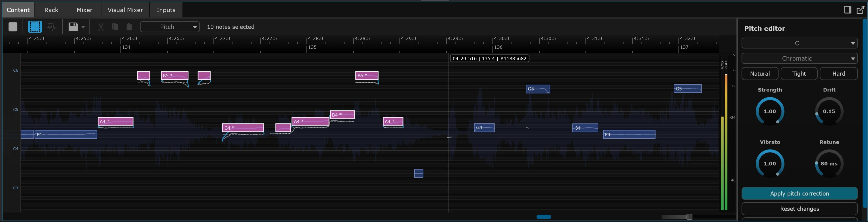Click the copy icon
Image resolution: width=868 pixels, height=222 pixels.
[x=115, y=27]
